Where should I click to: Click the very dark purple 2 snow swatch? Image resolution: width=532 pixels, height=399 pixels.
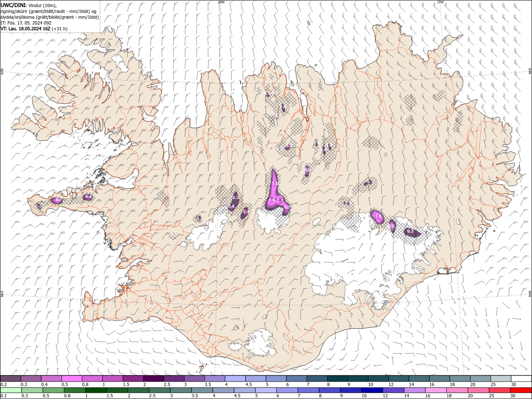click(153, 379)
